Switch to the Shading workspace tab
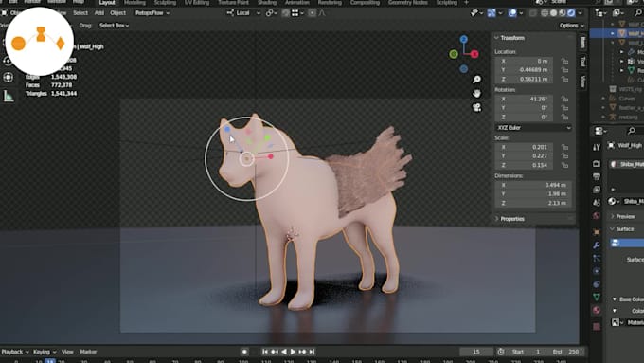Image resolution: width=644 pixels, height=363 pixels. 266,3
